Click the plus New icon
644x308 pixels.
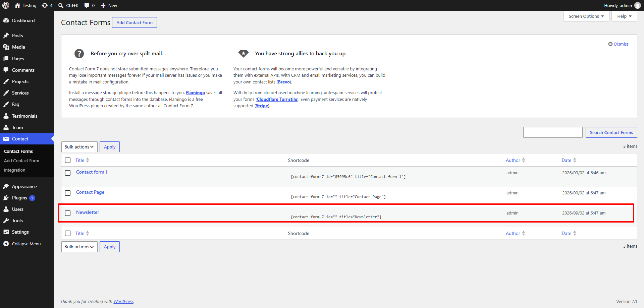tap(103, 5)
